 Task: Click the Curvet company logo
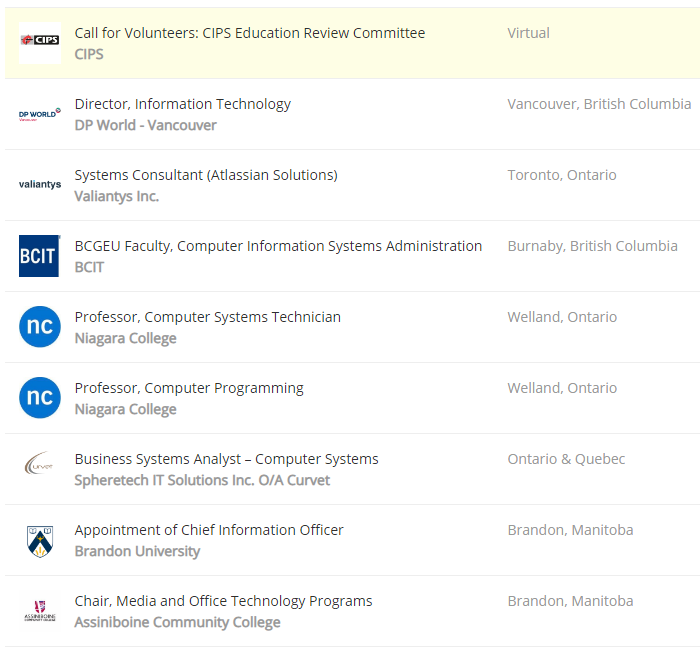point(40,469)
